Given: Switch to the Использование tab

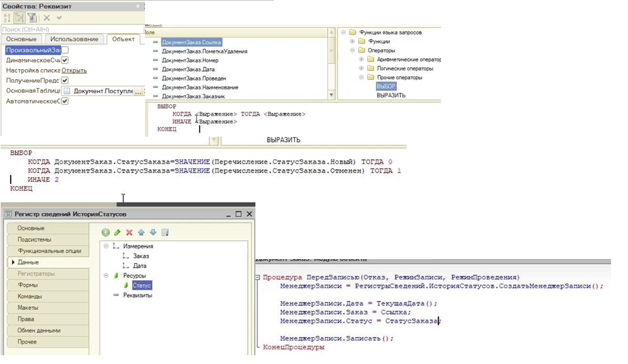Looking at the screenshot, I should click(74, 39).
